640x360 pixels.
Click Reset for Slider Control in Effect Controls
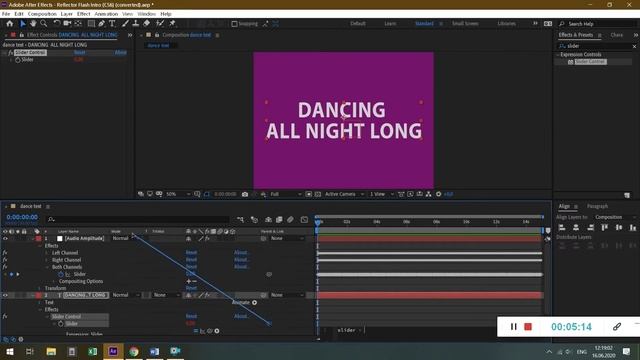[x=80, y=53]
